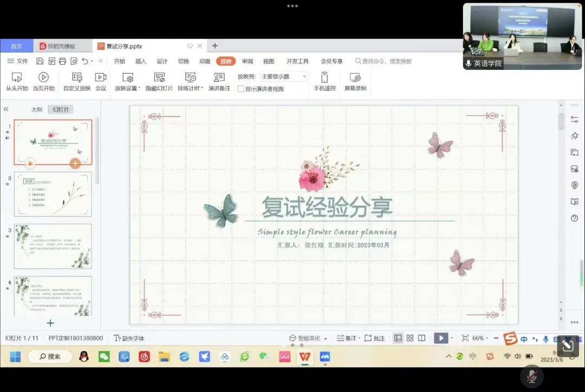Viewport: 585px width, 392px height.
Task: Open the 动画 ribbon tab
Action: pos(205,61)
